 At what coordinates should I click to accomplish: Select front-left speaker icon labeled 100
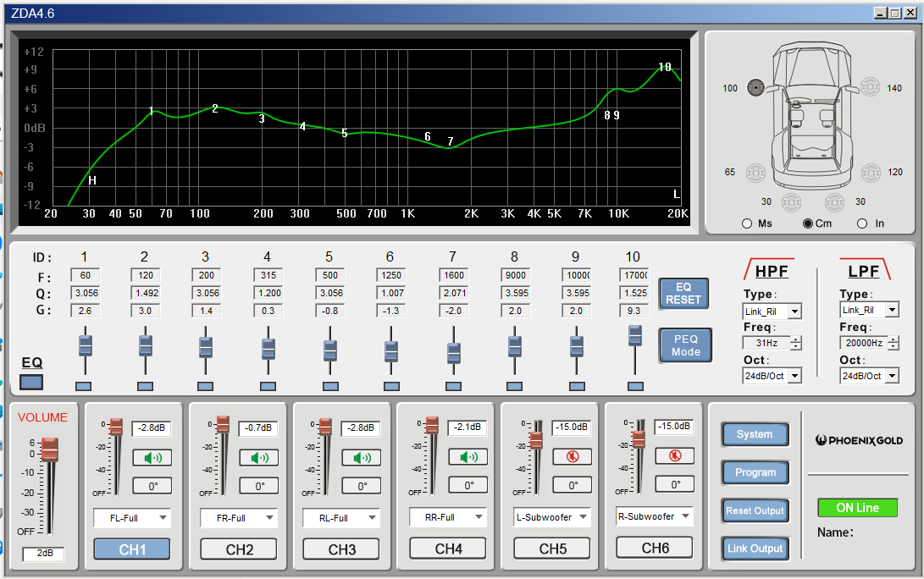(755, 88)
